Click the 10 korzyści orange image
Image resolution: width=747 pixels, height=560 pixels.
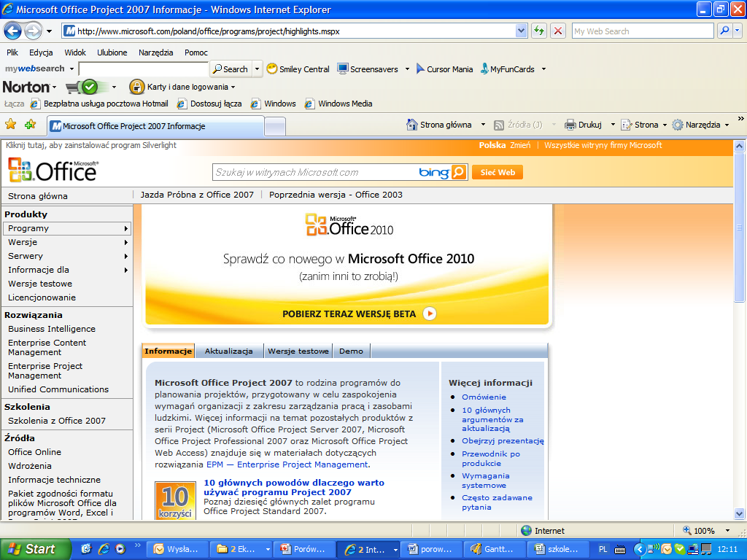point(175,501)
